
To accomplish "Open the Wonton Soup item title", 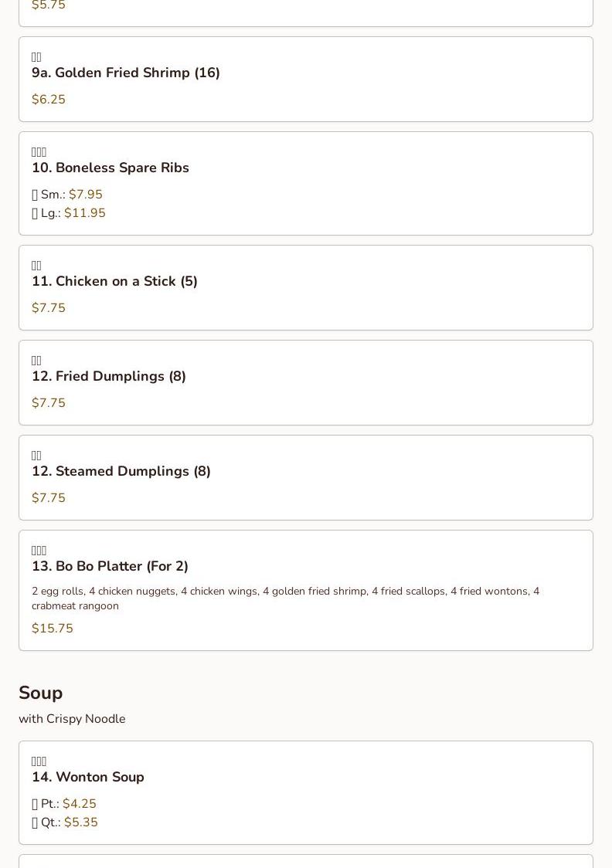I will coord(88,777).
